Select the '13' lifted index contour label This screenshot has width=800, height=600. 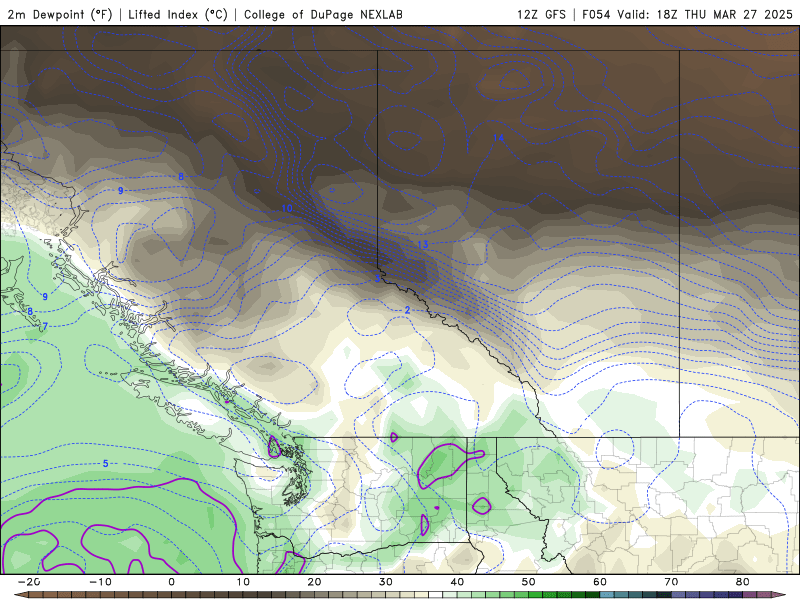point(423,244)
